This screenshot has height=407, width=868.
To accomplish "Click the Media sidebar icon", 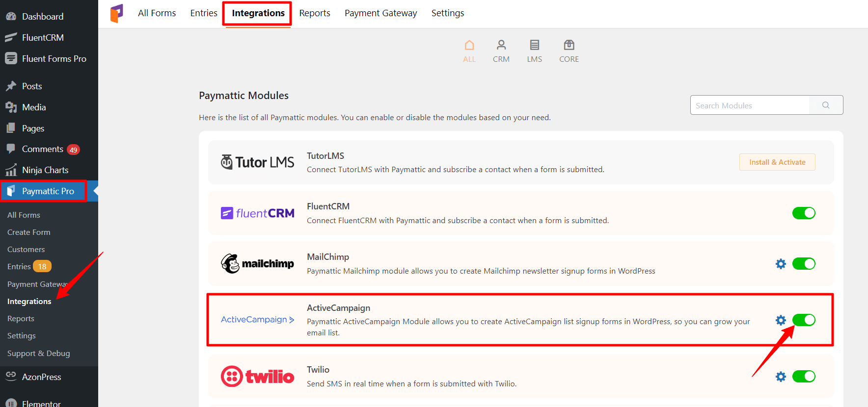I will 11,107.
